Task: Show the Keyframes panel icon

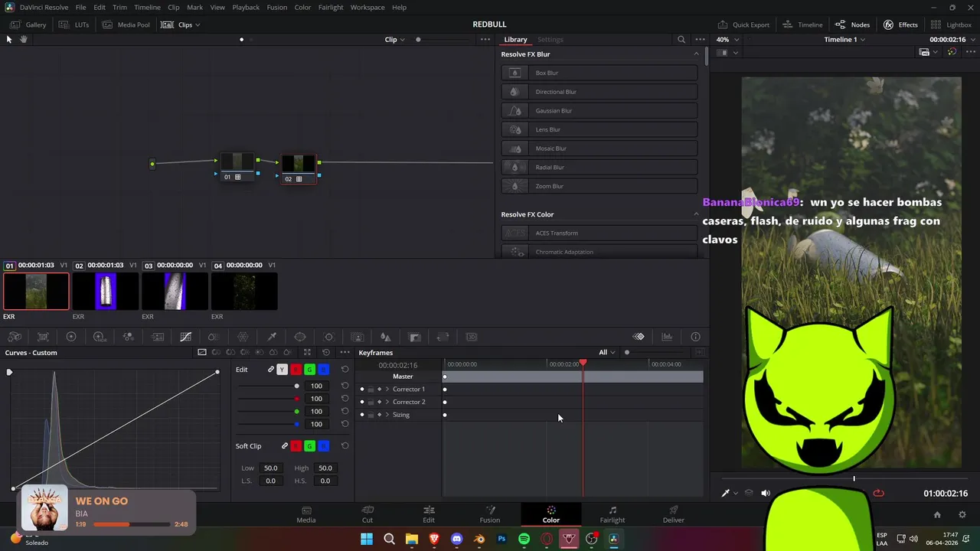Action: 639,337
